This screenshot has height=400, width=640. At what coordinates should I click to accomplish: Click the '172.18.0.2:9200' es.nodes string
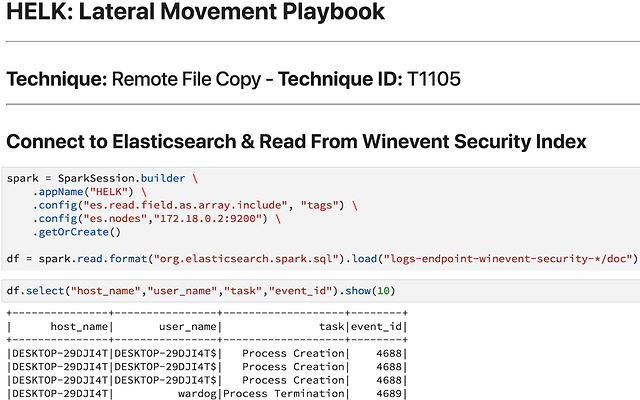point(207,219)
